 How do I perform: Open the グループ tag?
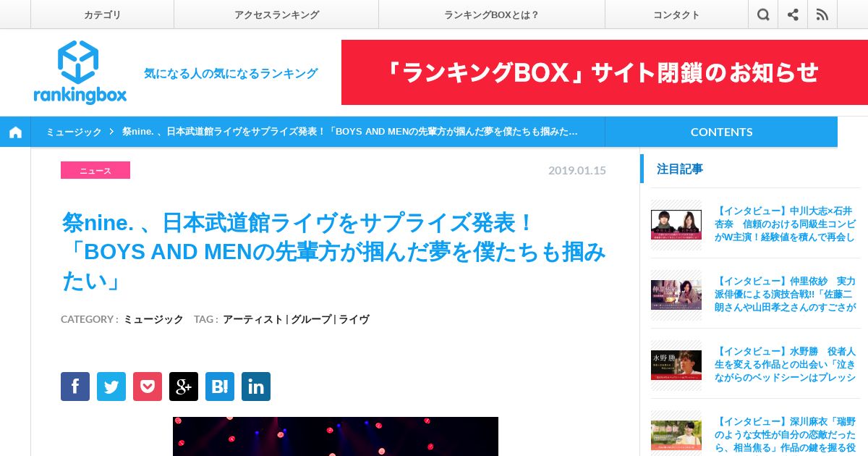point(311,319)
